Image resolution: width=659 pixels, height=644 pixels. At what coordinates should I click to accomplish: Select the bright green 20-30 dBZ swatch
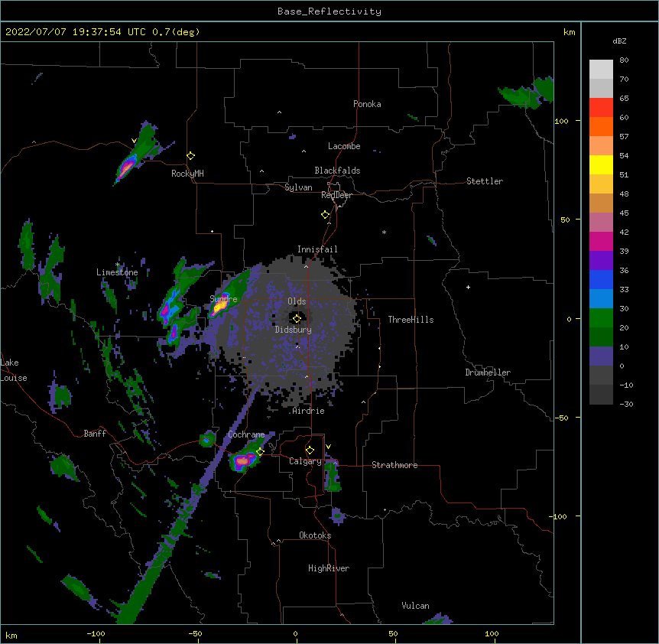pyautogui.click(x=601, y=318)
